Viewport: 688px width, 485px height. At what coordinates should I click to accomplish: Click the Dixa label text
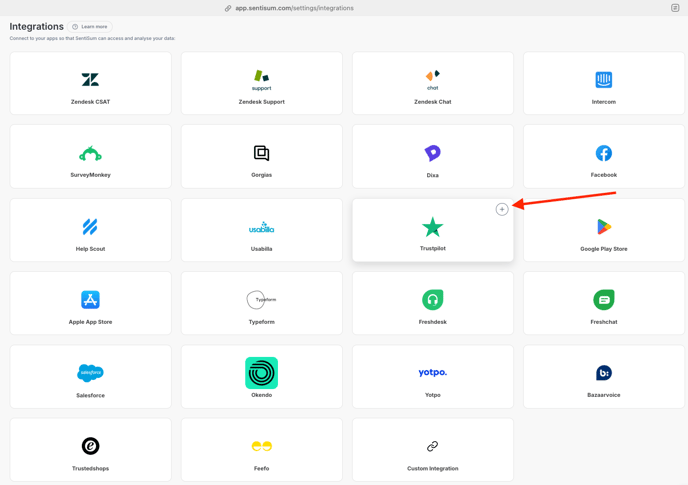[x=433, y=175]
